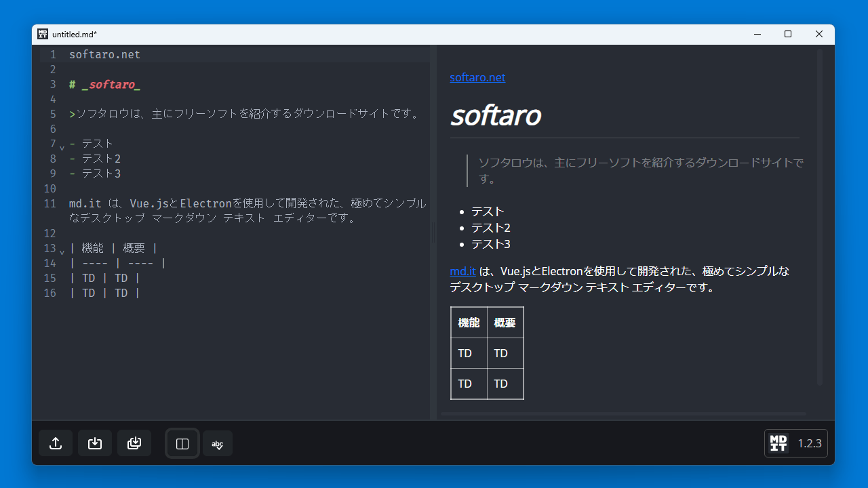Click the '# _softaro_' heading in the editor
This screenshot has width=868, height=488.
(x=104, y=85)
